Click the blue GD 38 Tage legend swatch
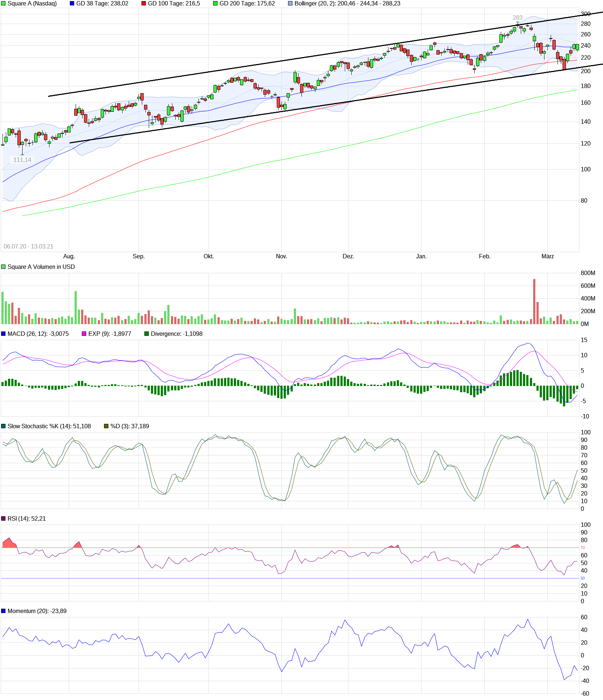603x700 pixels. click(72, 4)
